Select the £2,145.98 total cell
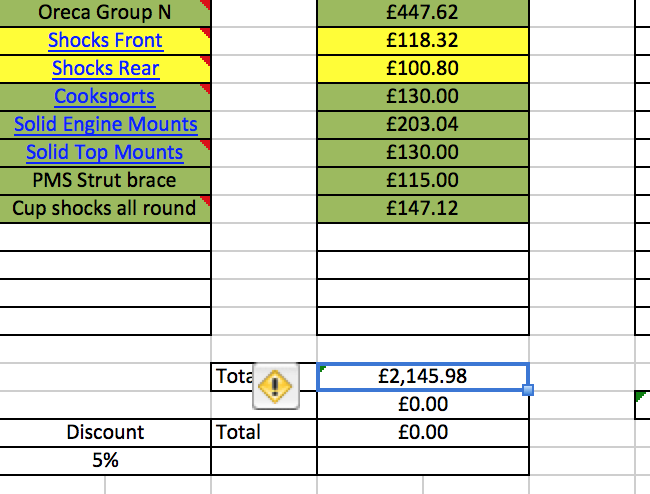Viewport: 650px width, 494px height. click(x=423, y=376)
